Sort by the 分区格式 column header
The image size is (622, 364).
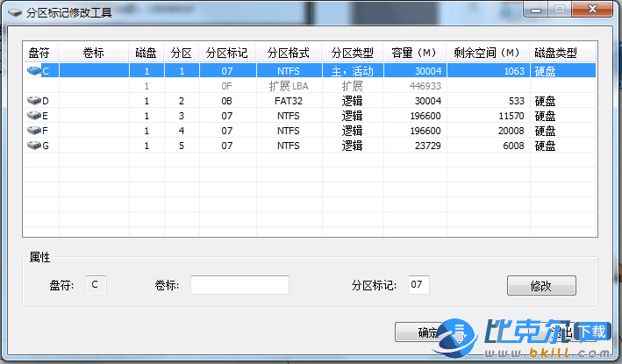289,53
